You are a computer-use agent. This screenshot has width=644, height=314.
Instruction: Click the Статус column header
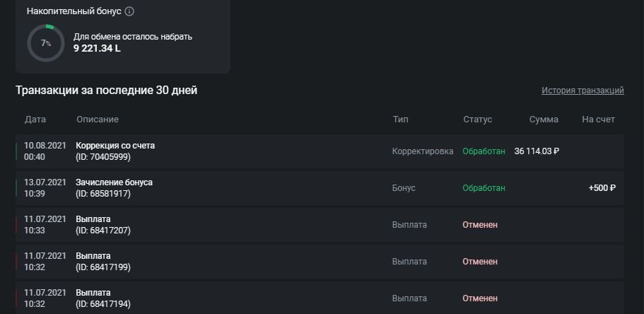478,120
